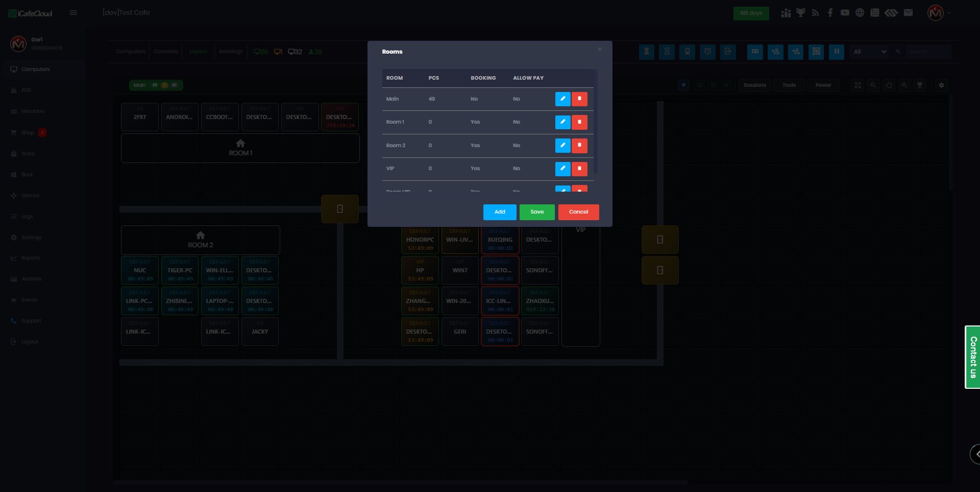Screen dimensions: 980x492
Task: Open the mail envelope icon in header
Action: tap(908, 13)
